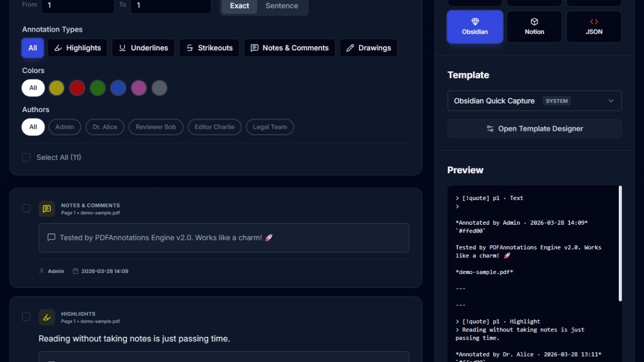Pick the green color filter swatch

98,88
